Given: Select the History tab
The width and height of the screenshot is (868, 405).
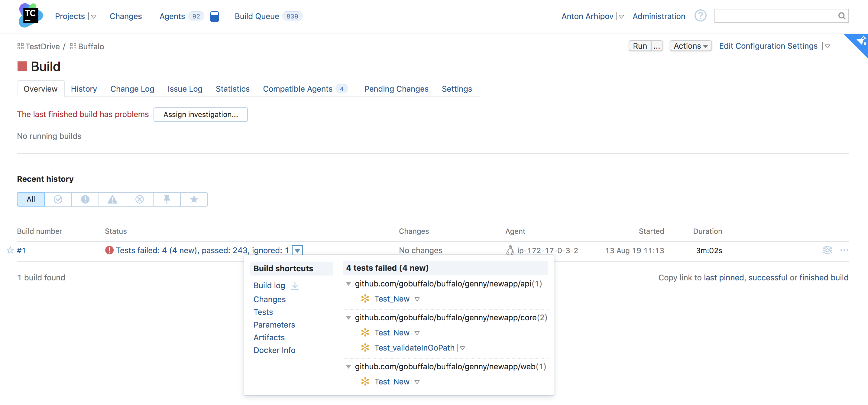Looking at the screenshot, I should coord(83,89).
